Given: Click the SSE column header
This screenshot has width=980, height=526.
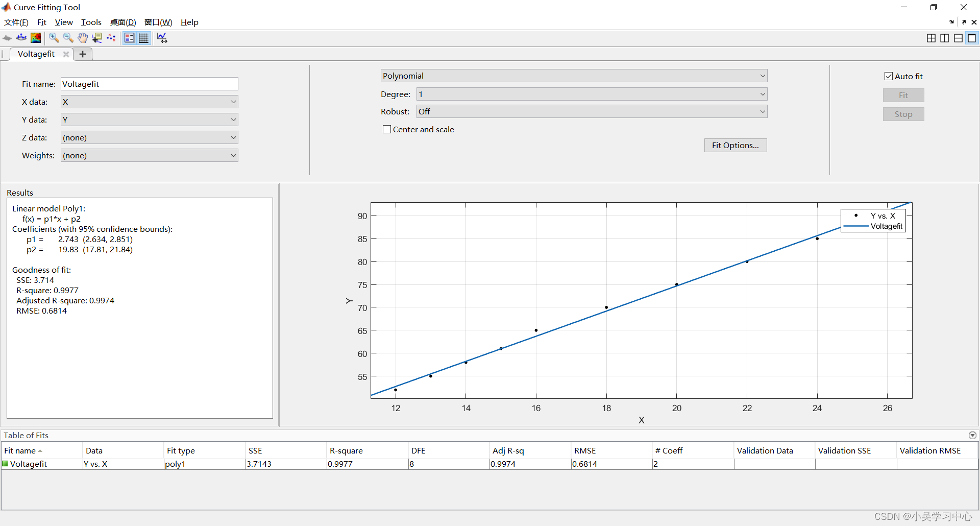Looking at the screenshot, I should (286, 450).
